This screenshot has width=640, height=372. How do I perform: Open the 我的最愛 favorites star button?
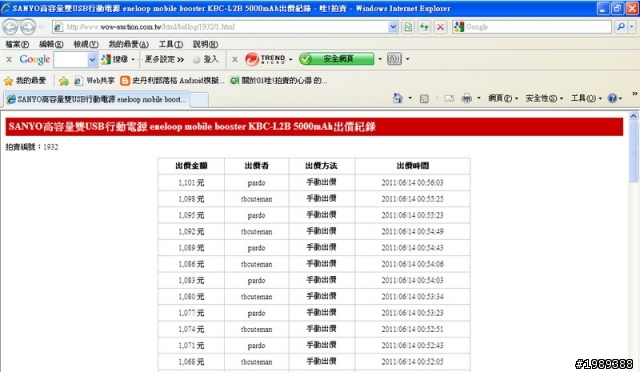coord(25,81)
